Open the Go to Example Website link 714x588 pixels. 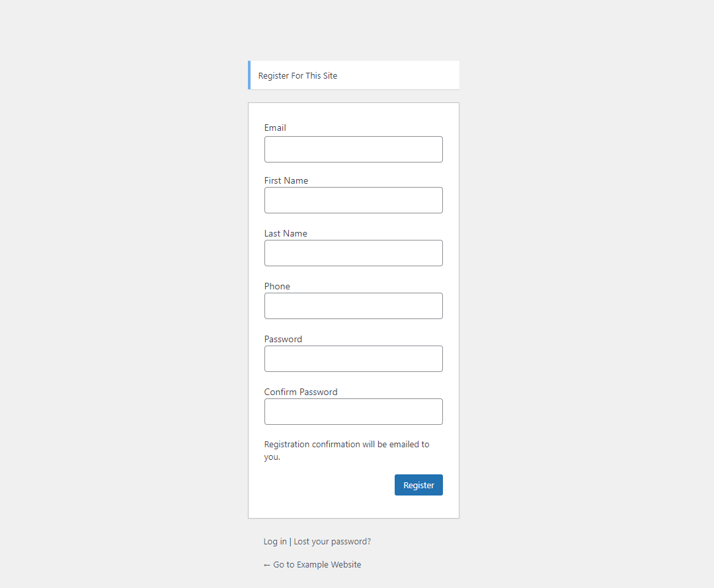click(x=317, y=565)
